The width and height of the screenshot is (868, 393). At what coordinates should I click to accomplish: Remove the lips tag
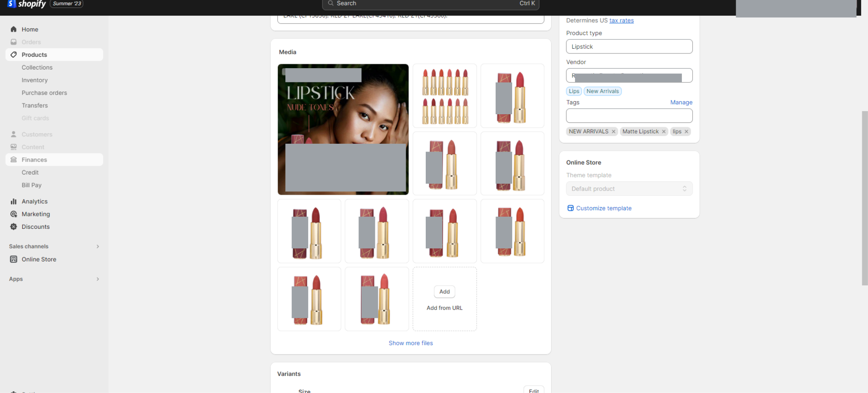tap(687, 132)
